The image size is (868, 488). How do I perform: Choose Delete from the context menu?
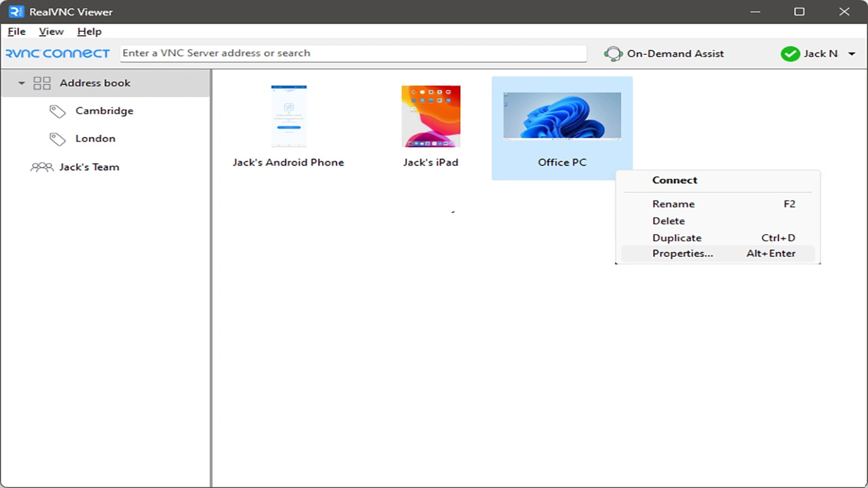[x=717, y=221]
